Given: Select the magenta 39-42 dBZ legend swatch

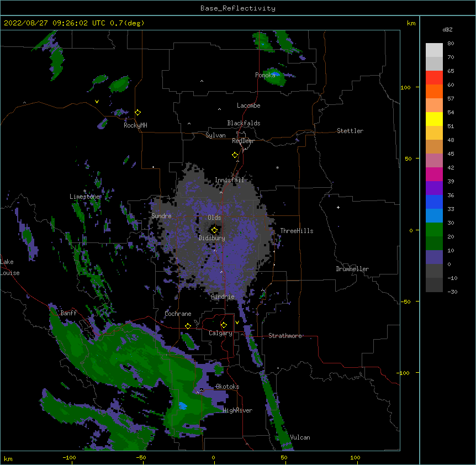Looking at the screenshot, I should click(434, 174).
